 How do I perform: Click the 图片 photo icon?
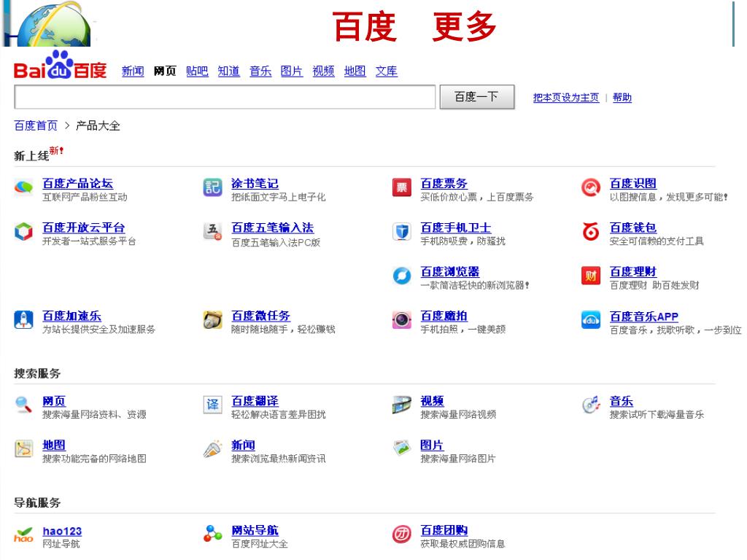(x=402, y=448)
